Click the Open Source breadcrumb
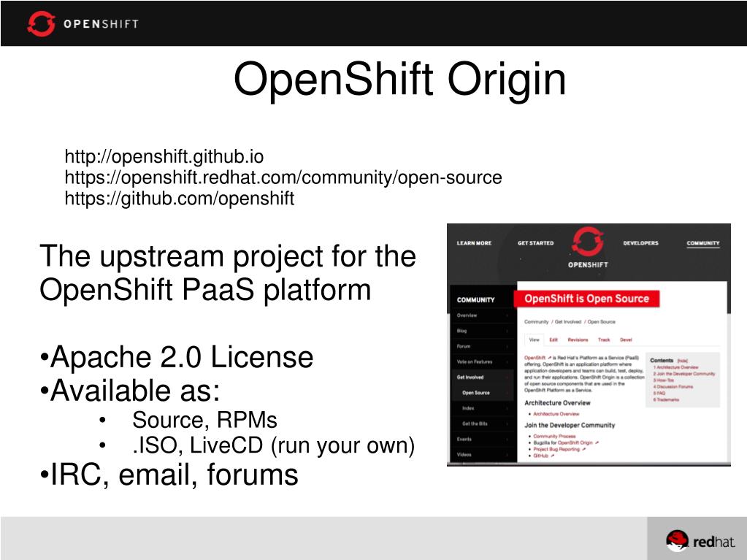This screenshot has height=560, width=747. (x=601, y=322)
